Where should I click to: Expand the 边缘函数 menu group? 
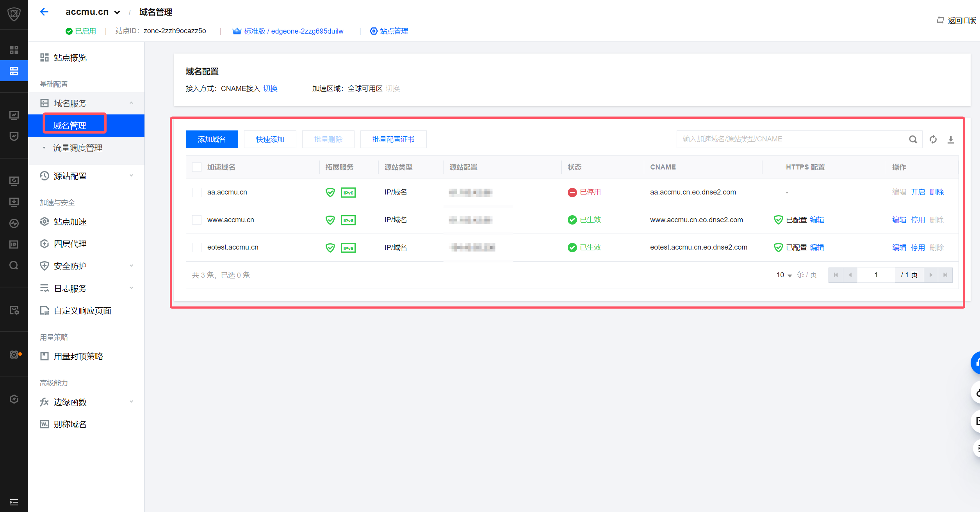86,402
